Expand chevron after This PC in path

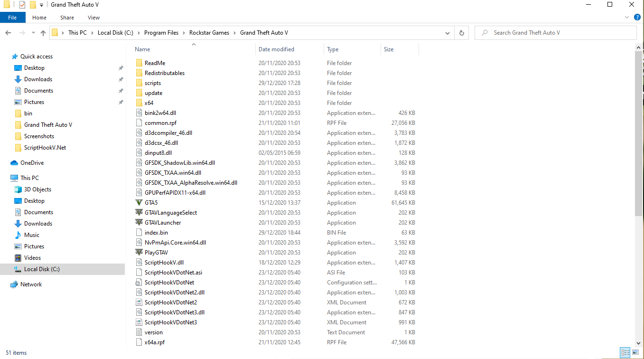tap(92, 33)
